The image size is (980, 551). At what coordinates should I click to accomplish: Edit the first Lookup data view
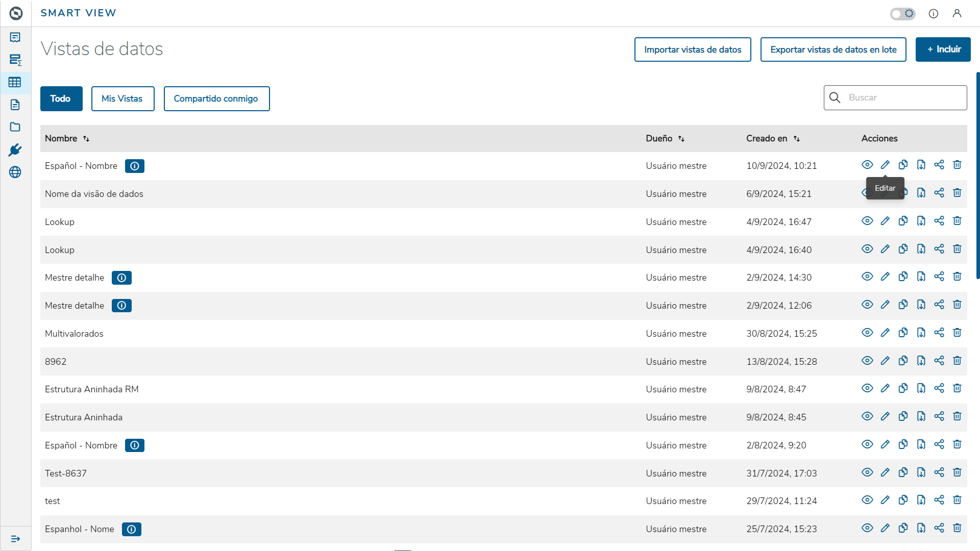click(885, 221)
